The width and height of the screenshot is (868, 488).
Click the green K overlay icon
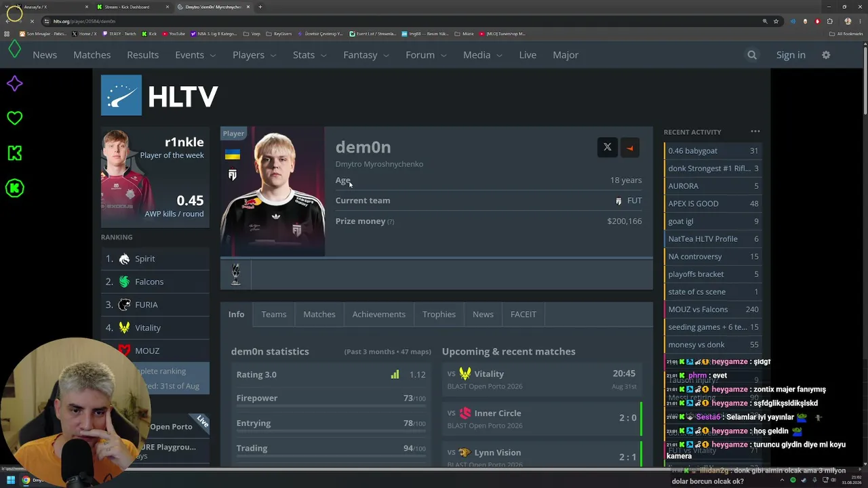coord(14,153)
